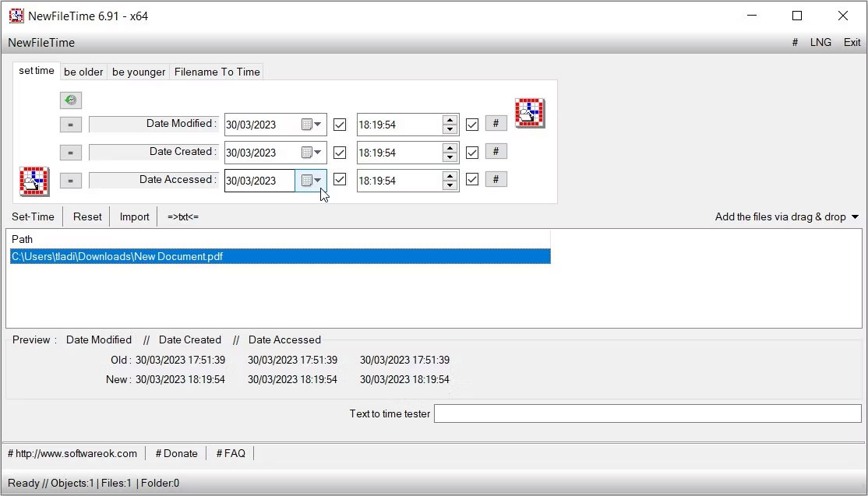Increase Date Created time with up arrow
The image size is (868, 496).
tap(450, 148)
